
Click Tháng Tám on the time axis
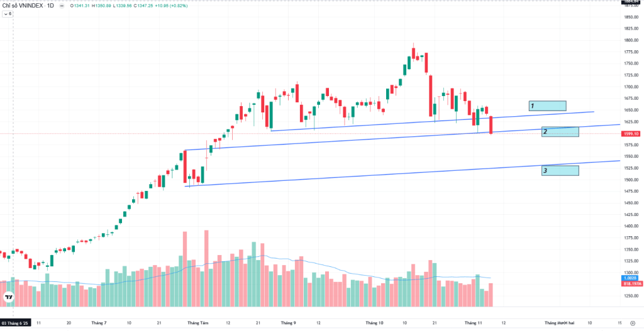(x=197, y=323)
